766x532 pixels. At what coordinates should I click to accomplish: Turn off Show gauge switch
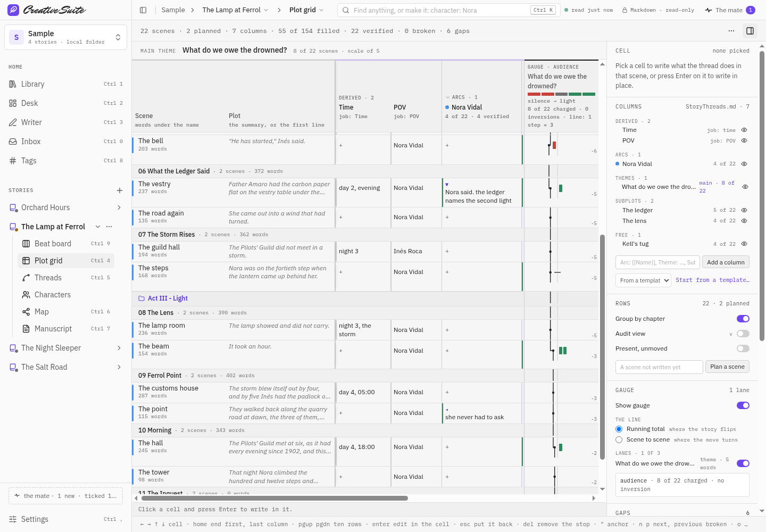(x=743, y=405)
